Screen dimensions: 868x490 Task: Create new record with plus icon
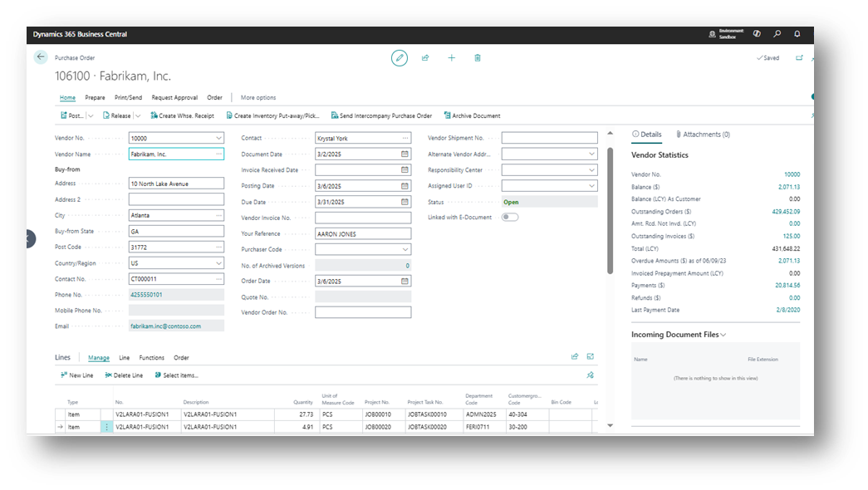click(451, 57)
